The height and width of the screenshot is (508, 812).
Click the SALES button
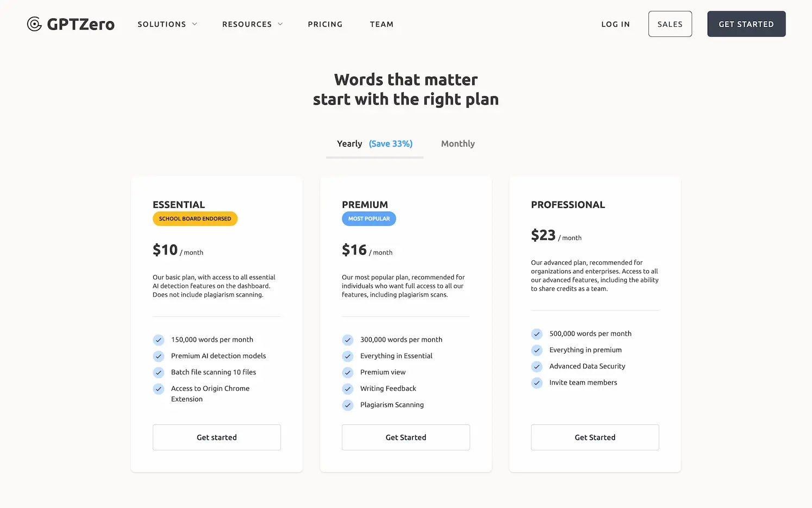coord(670,23)
